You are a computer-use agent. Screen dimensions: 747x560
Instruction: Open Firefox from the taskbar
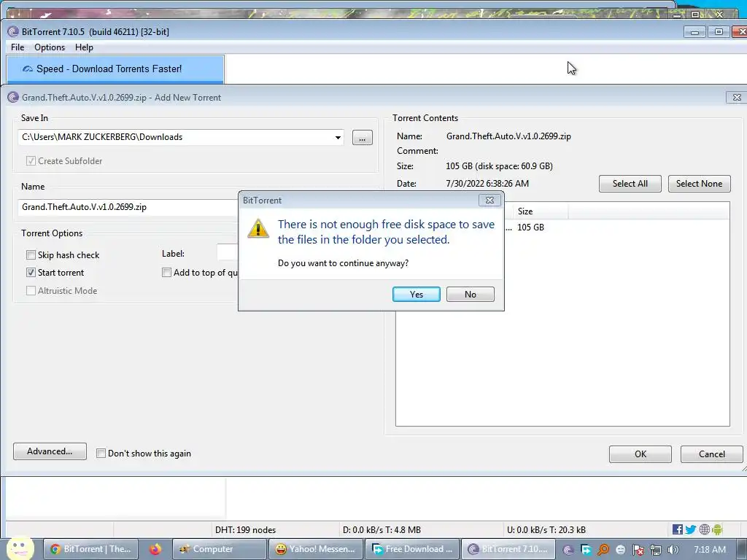(x=155, y=549)
